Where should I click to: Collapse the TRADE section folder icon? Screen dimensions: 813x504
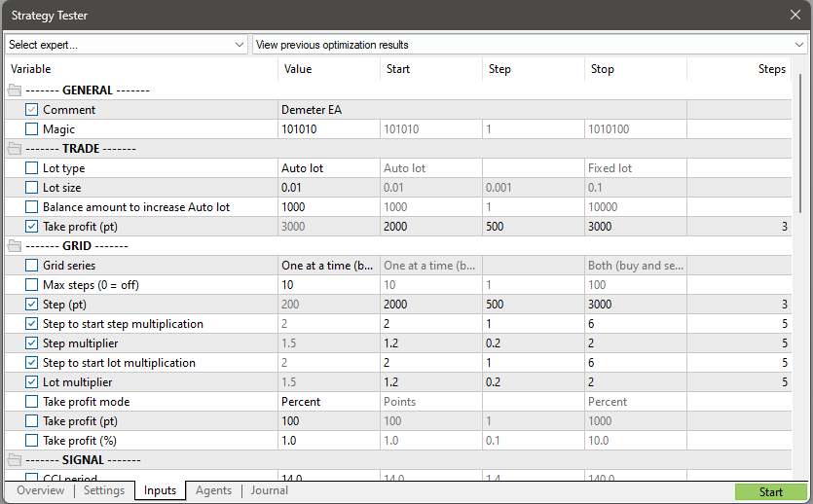coord(15,149)
